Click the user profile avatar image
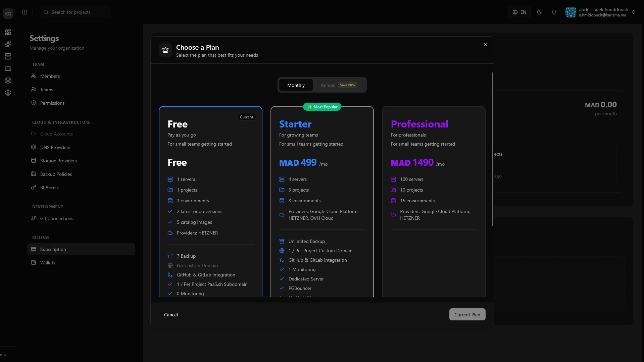This screenshot has height=362, width=644. (x=571, y=12)
